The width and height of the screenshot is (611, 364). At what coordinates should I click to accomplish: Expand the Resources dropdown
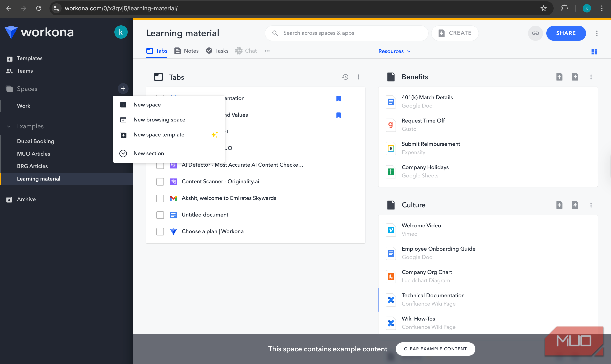(394, 51)
